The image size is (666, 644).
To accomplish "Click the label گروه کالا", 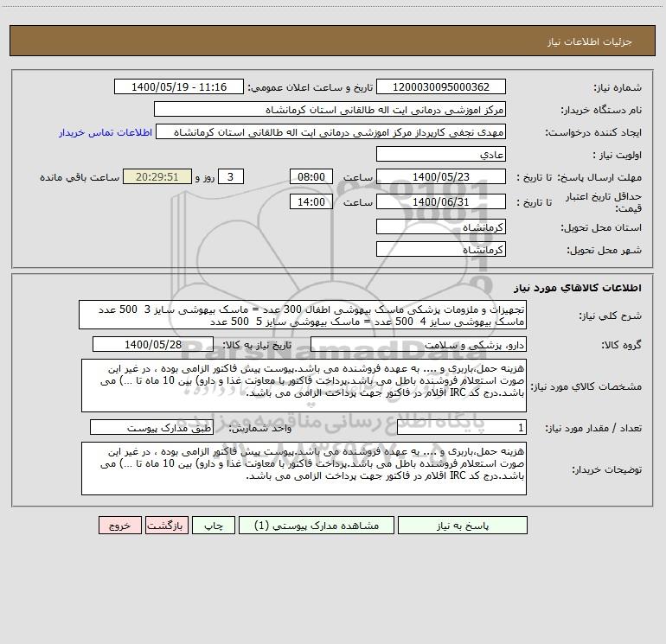I will pyautogui.click(x=621, y=345).
